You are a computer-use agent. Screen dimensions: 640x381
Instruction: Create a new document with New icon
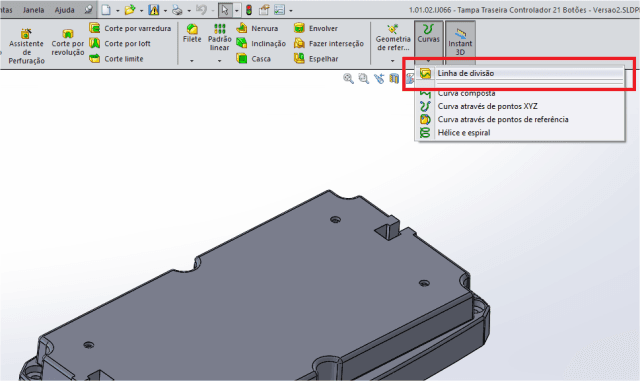[106, 10]
